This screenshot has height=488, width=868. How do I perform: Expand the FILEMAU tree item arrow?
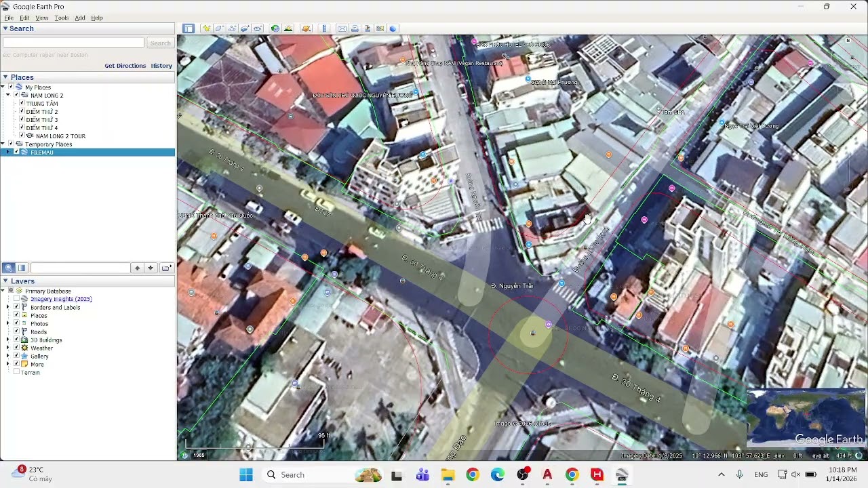click(7, 152)
